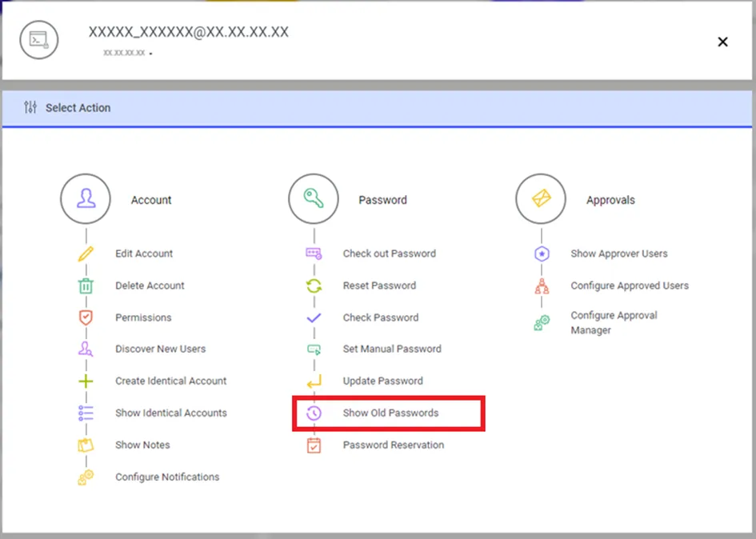Open the Edit Account action

click(144, 254)
